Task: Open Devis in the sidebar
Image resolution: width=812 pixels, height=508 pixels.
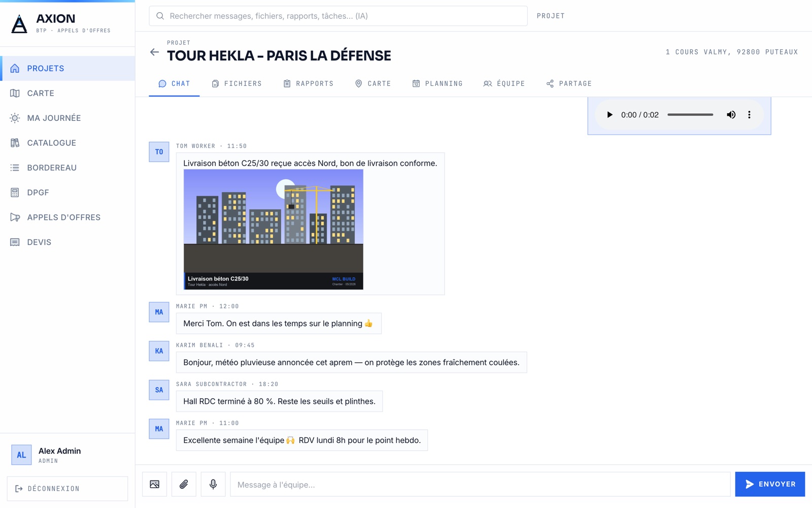Action: [67, 242]
